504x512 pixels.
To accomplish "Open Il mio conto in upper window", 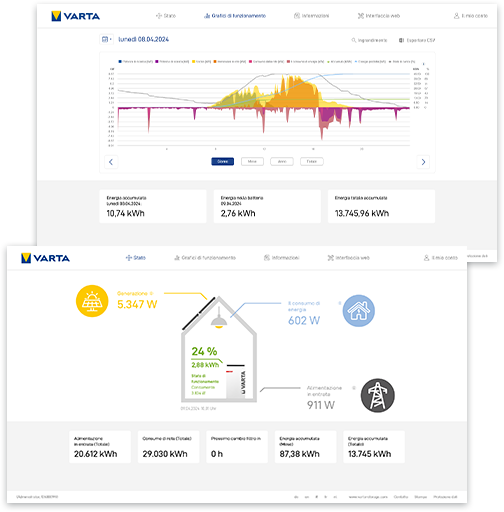I will point(471,16).
